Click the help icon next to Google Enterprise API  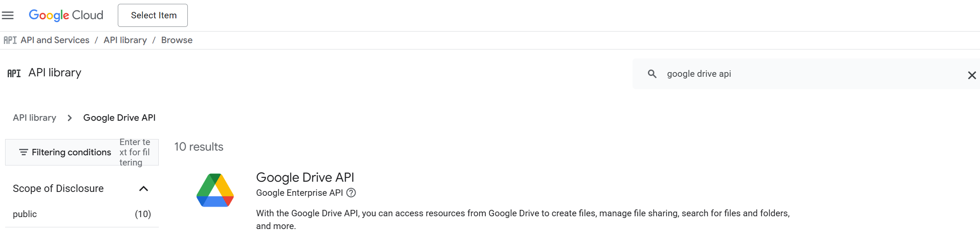point(351,193)
